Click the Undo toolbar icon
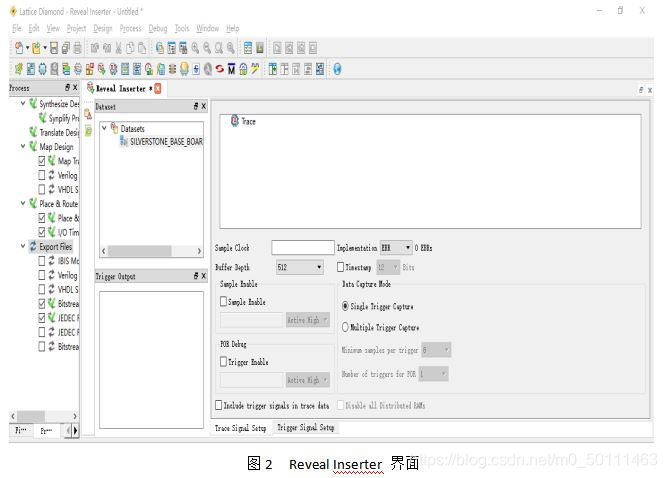Screen dimensions: 667x478 (x=95, y=48)
